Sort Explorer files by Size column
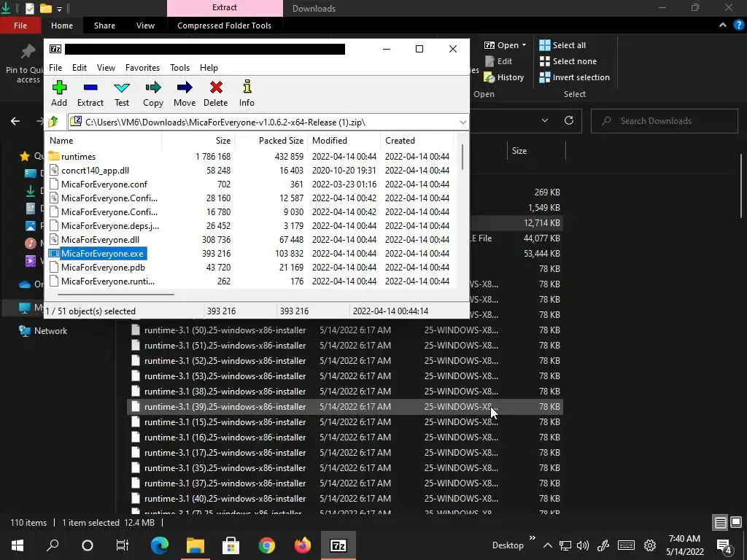Image resolution: width=747 pixels, height=560 pixels. 535,150
